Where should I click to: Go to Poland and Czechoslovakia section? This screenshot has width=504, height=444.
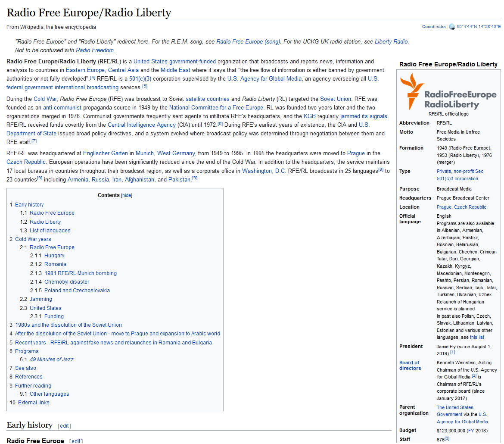click(x=77, y=291)
